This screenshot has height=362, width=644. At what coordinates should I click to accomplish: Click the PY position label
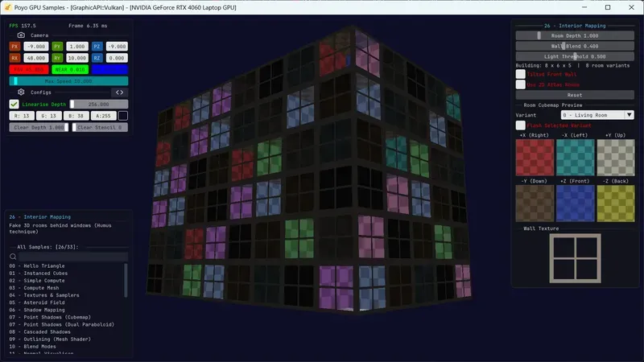point(57,47)
